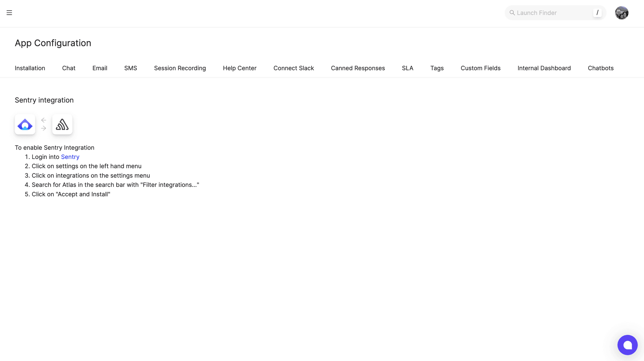Image resolution: width=644 pixels, height=361 pixels.
Task: Click the left arrow between integration logos
Action: pos(43,120)
